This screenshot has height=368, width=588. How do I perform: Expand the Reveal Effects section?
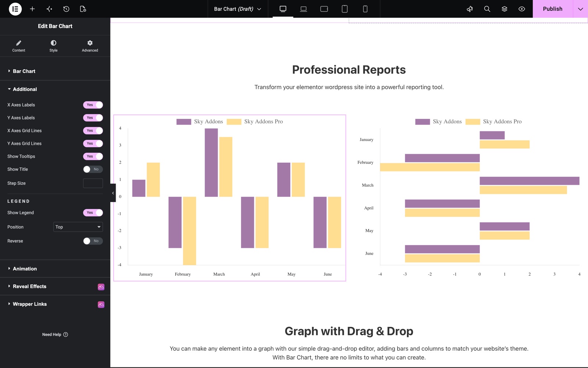55,286
